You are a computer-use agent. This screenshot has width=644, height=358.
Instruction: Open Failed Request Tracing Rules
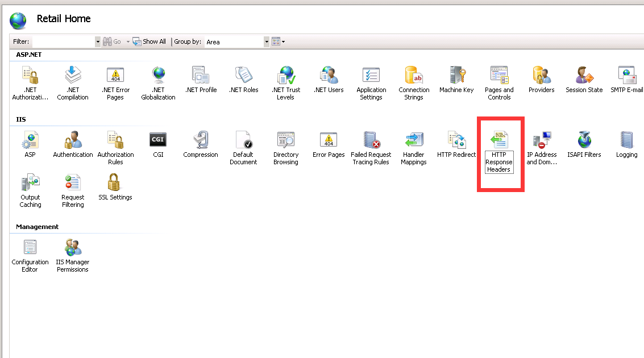pyautogui.click(x=371, y=148)
